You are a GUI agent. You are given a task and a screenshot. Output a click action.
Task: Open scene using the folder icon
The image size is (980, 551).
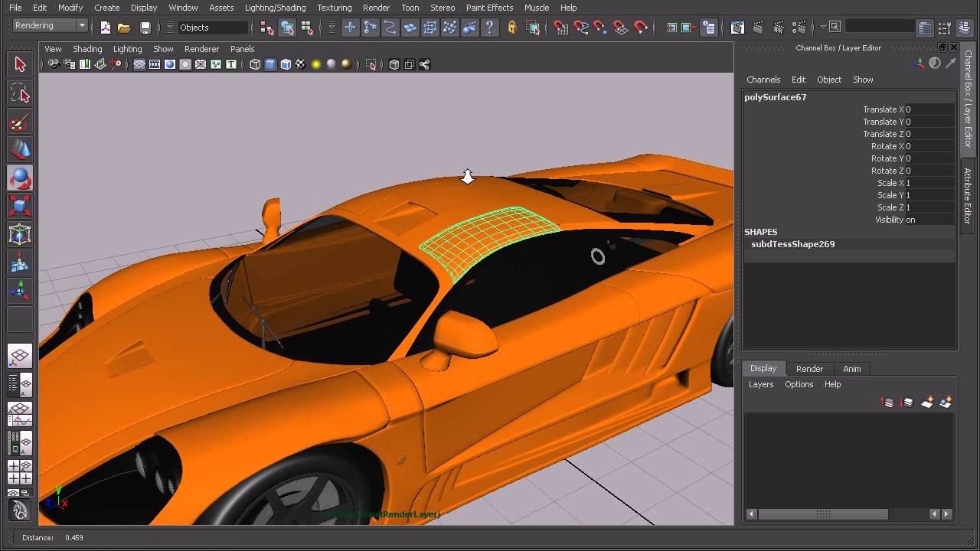click(x=124, y=28)
